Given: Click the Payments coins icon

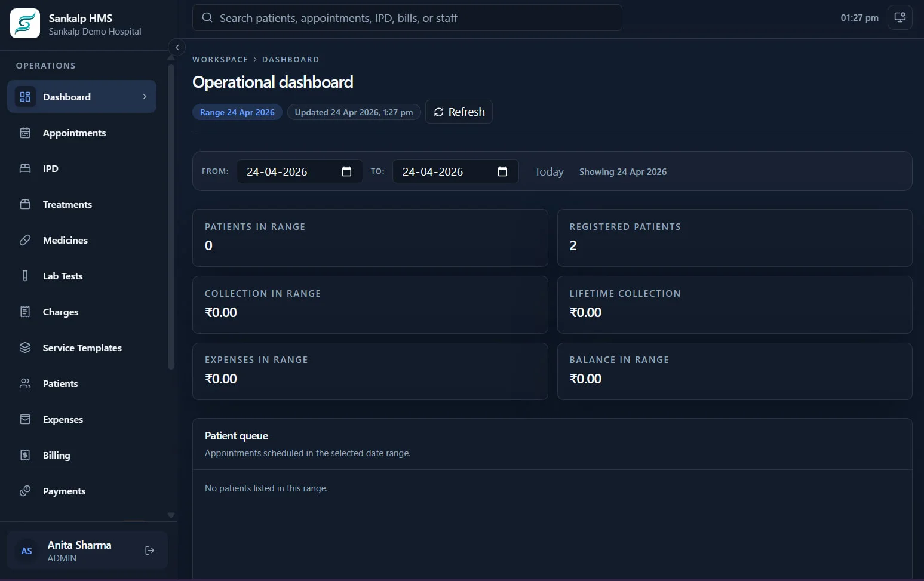Looking at the screenshot, I should (25, 491).
